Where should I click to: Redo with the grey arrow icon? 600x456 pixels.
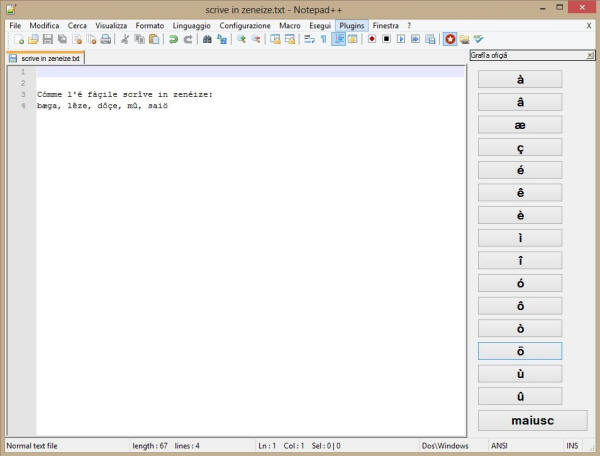coord(188,39)
